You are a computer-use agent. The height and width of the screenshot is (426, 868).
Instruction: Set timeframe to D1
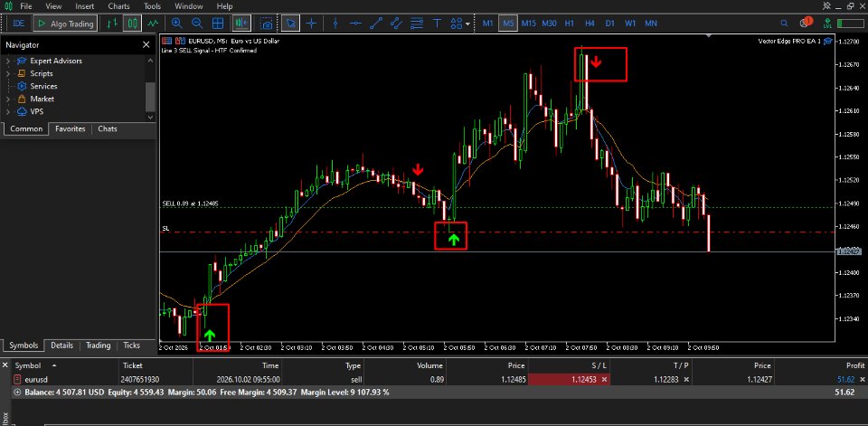[x=609, y=24]
